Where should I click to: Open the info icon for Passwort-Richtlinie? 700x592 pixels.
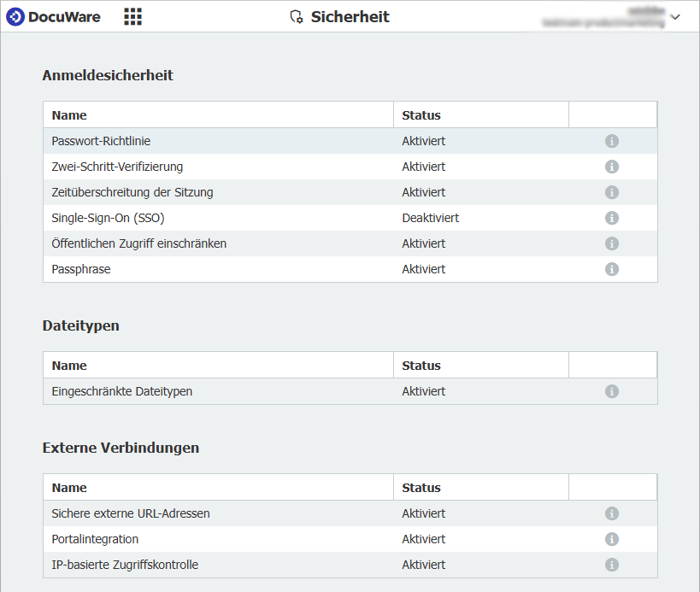click(612, 141)
